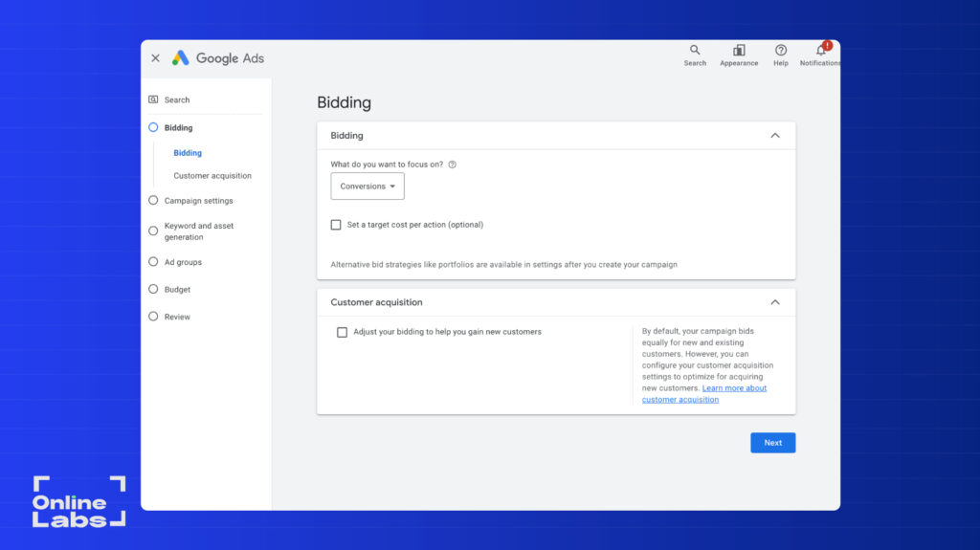
Task: Go to Bidding sub-item in sidebar
Action: [188, 152]
